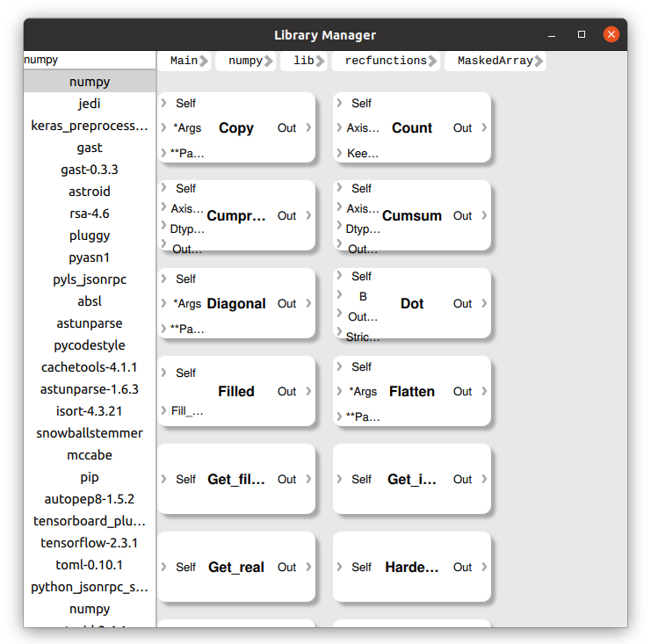Click the Get_real Out port arrow
651x644 pixels.
pos(308,567)
